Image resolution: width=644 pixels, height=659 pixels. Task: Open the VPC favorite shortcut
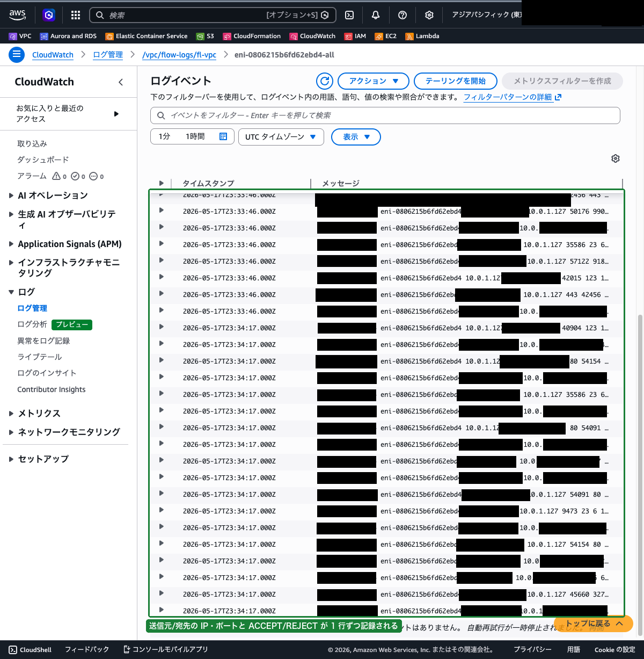(20, 37)
